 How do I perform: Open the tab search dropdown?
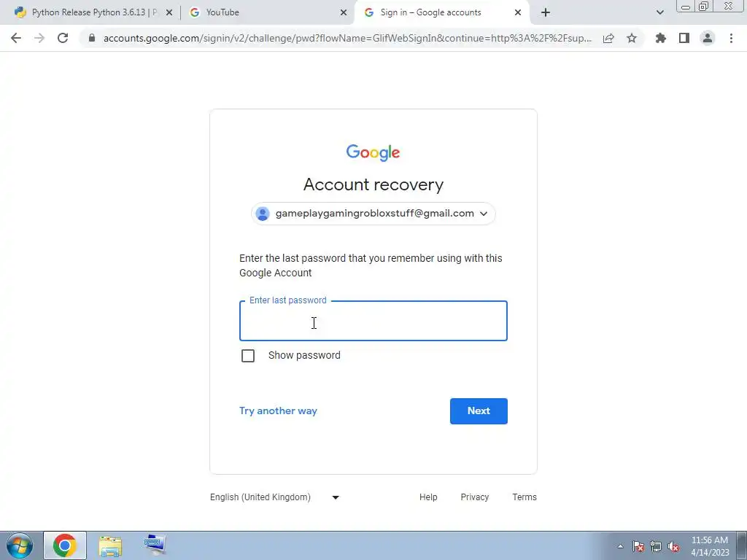coord(659,12)
